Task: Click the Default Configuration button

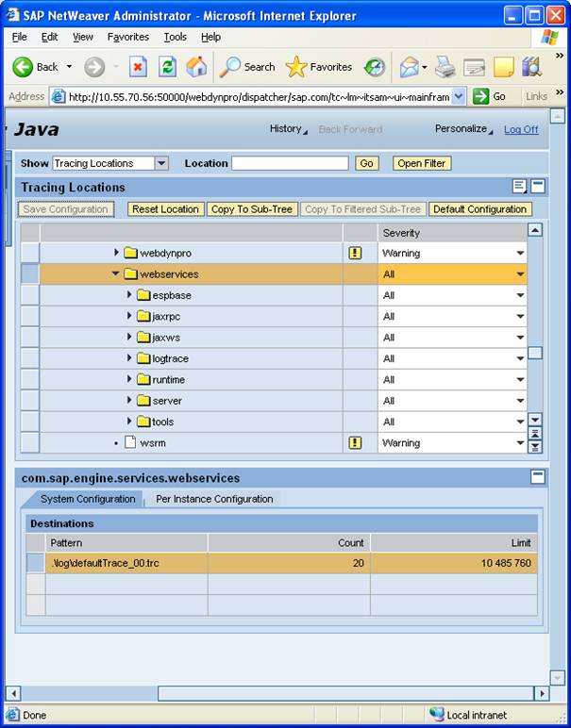Action: click(x=479, y=209)
